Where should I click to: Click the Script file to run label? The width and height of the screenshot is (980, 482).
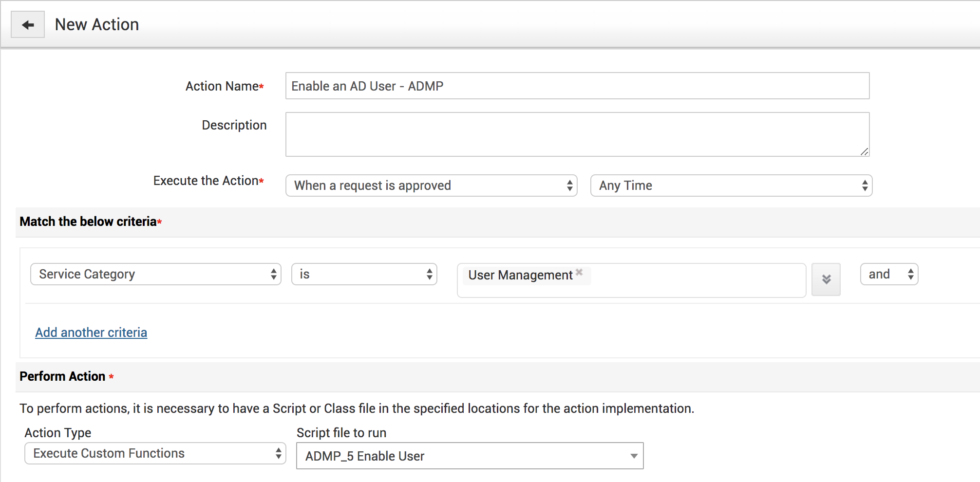(341, 433)
